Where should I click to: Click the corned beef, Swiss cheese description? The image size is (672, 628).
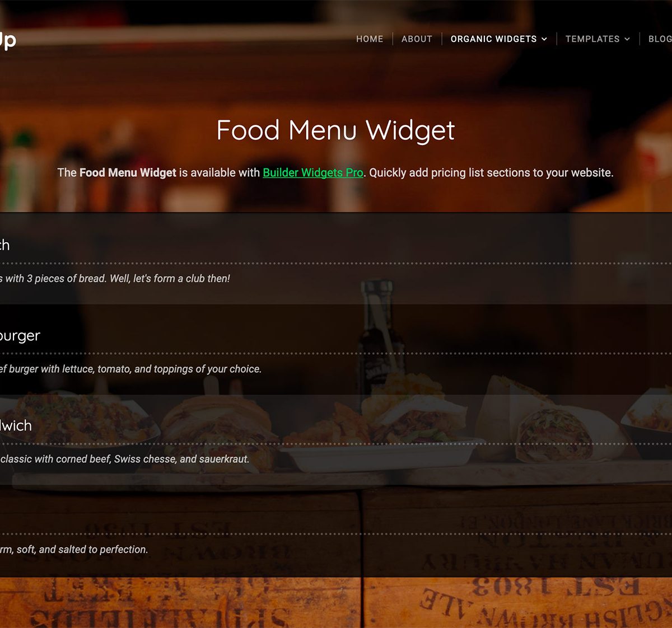124,459
